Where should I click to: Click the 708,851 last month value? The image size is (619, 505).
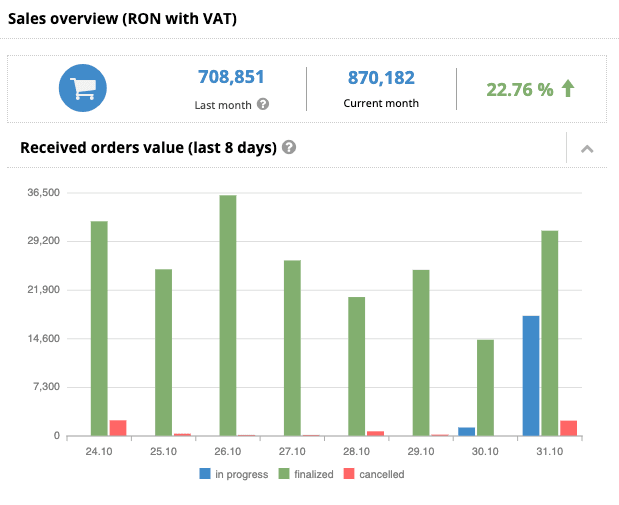[231, 77]
